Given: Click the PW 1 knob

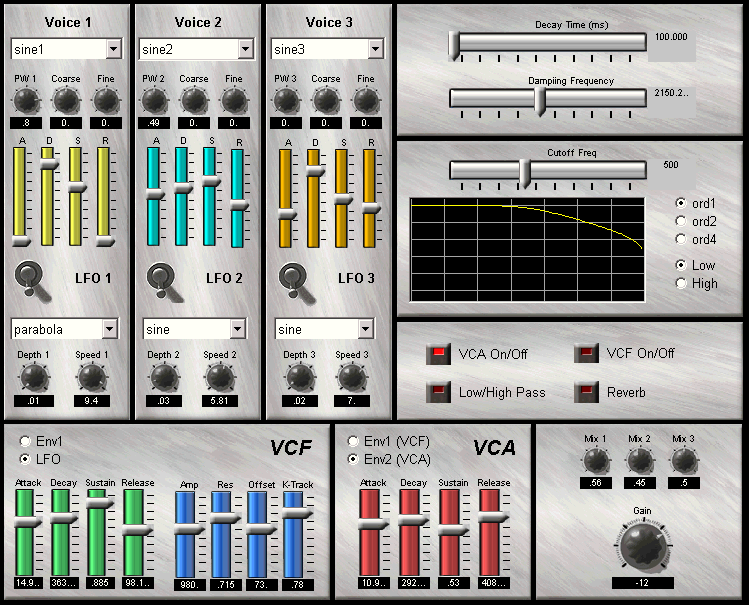Looking at the screenshot, I should 26,101.
